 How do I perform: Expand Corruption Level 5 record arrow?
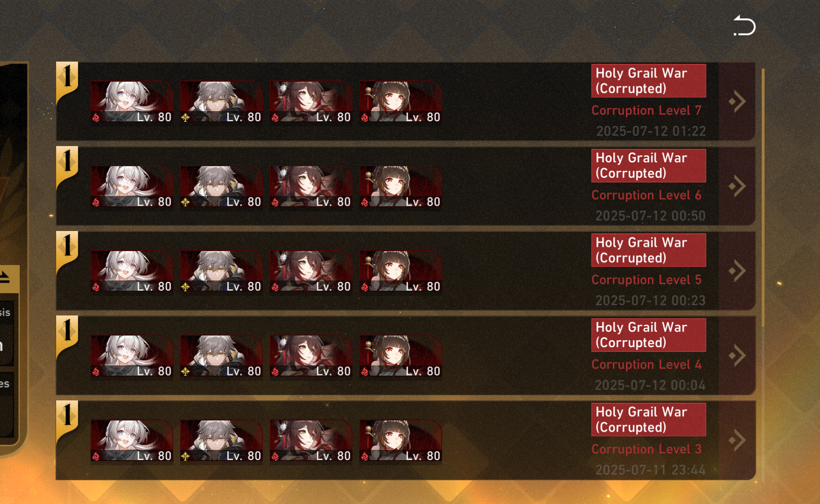pyautogui.click(x=737, y=271)
